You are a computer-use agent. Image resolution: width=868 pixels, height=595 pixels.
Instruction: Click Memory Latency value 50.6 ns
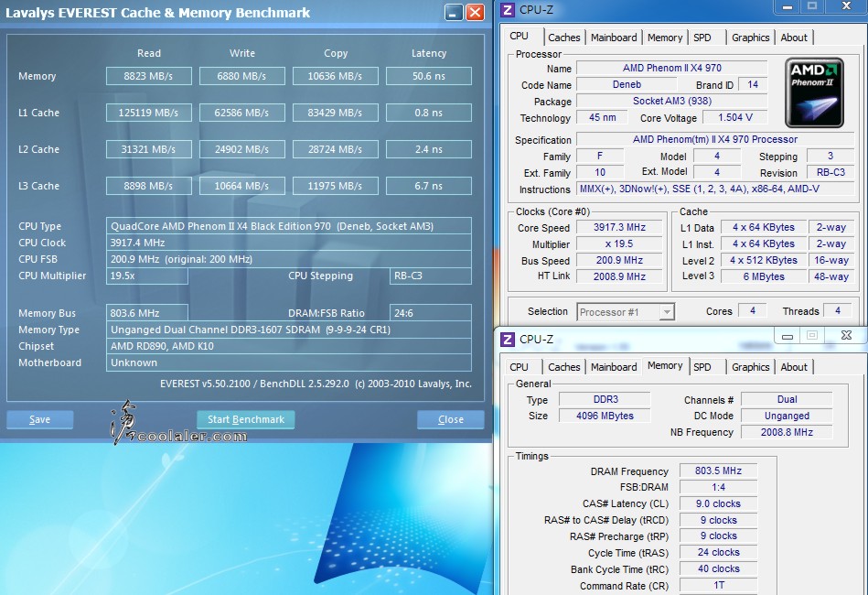[x=429, y=76]
